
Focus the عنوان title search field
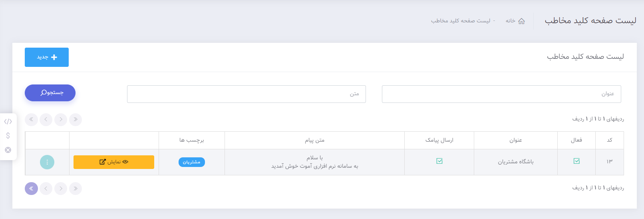[501, 94]
